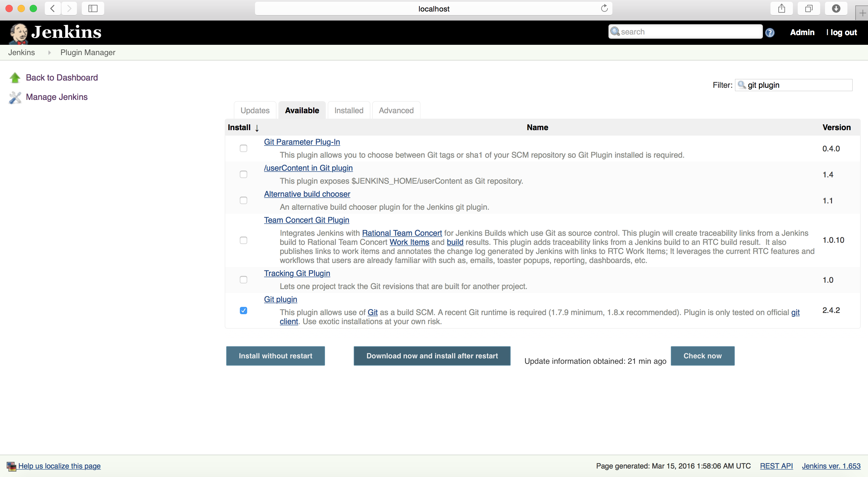Click the Jenkins butler logo icon
Viewport: 868px width, 477px height.
coord(18,34)
